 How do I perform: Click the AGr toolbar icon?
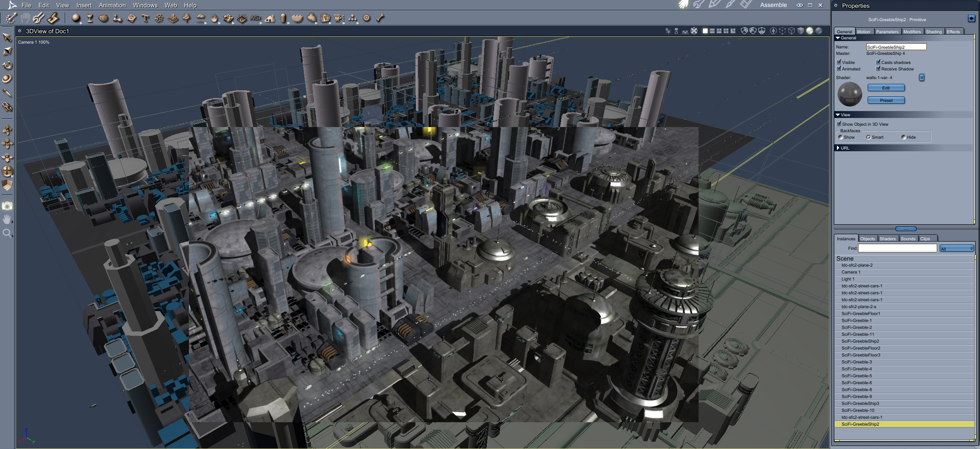coord(255,18)
